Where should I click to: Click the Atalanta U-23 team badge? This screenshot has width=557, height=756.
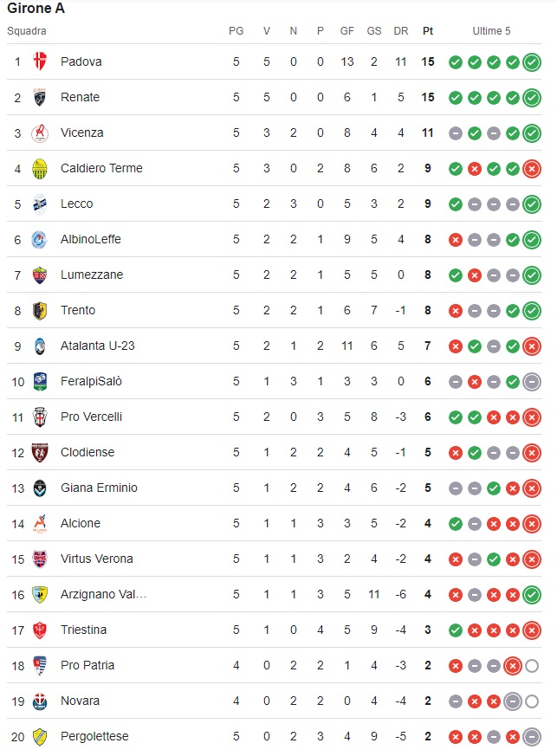(x=40, y=346)
